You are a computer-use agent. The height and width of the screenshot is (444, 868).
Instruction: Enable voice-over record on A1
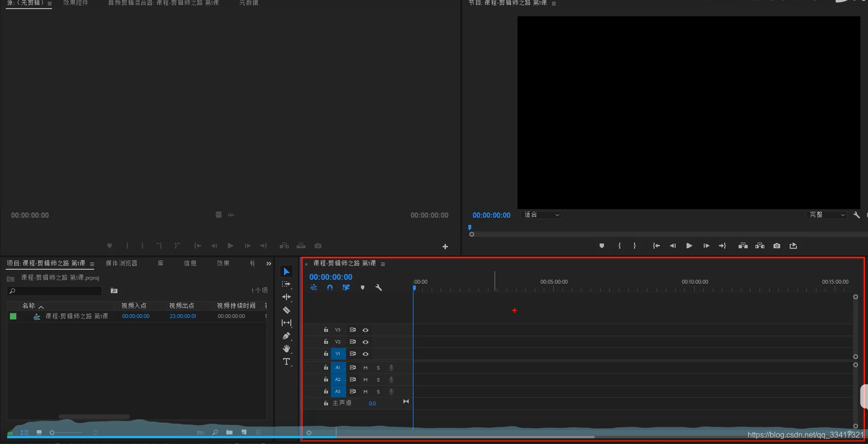391,368
